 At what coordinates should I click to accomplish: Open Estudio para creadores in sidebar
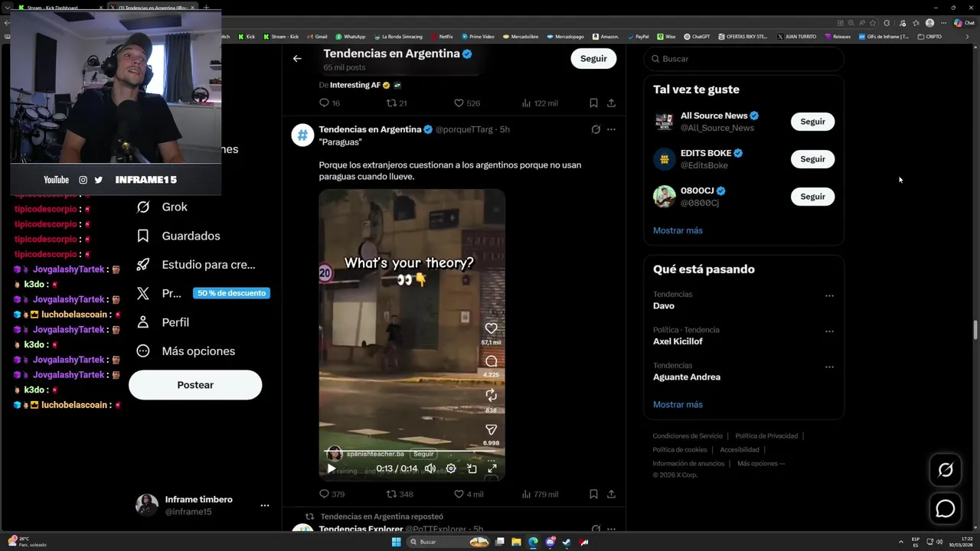click(196, 265)
